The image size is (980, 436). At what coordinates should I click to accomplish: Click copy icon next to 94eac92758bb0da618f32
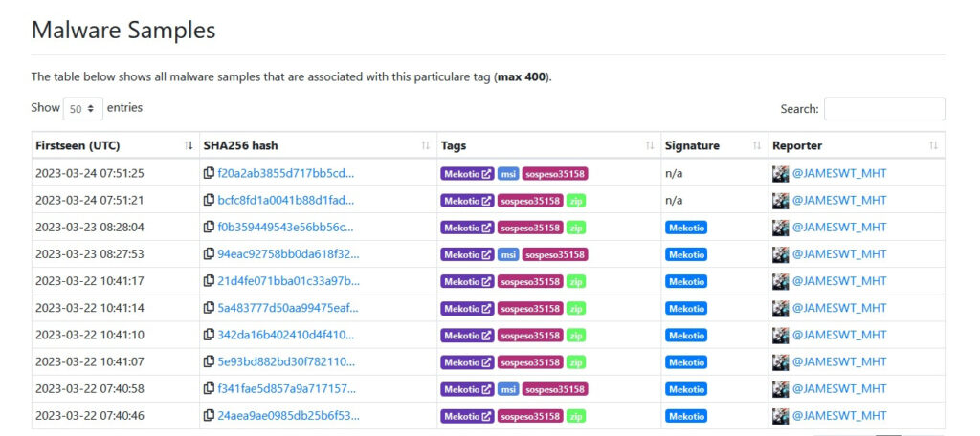pyautogui.click(x=209, y=254)
